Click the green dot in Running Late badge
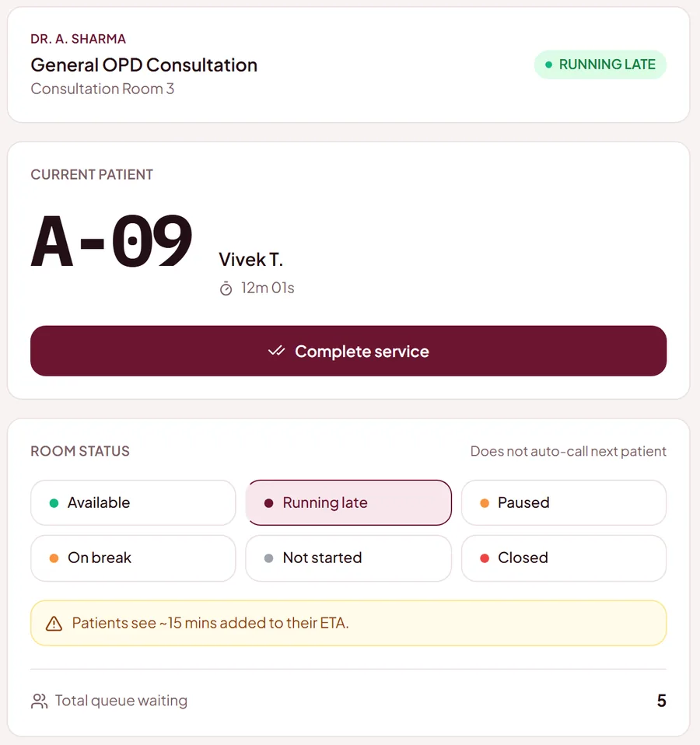This screenshot has width=700, height=745. [548, 65]
